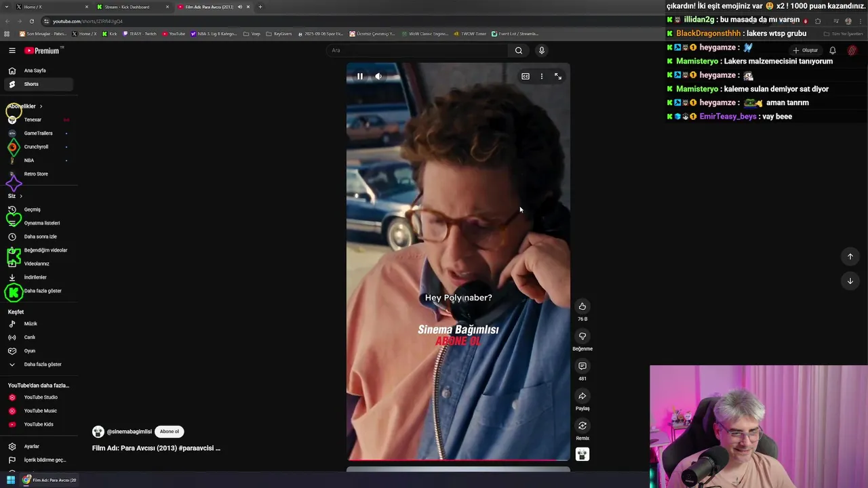
Task: Select Shorts in the sidebar
Action: coord(38,84)
